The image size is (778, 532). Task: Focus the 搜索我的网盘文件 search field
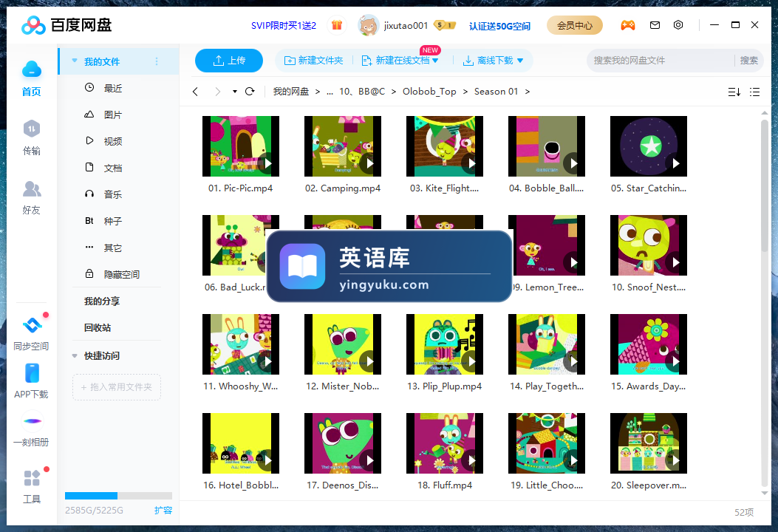[661, 61]
